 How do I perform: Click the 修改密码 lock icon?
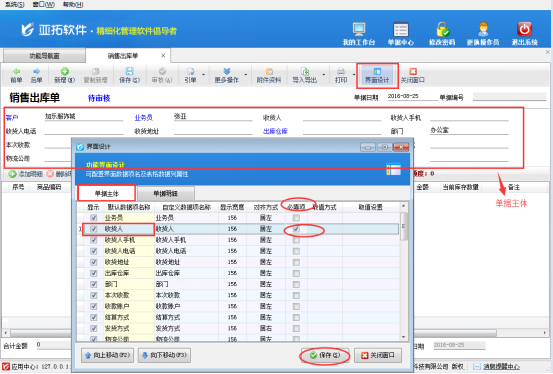click(x=442, y=29)
